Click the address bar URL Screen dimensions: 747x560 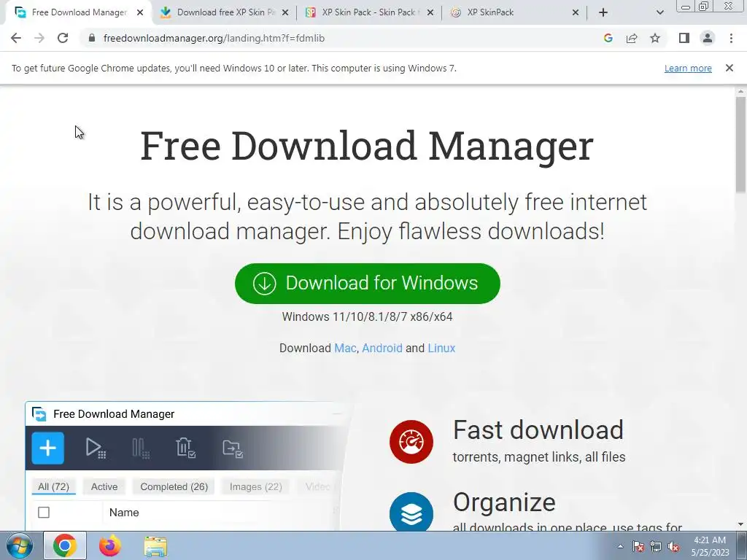[214, 38]
